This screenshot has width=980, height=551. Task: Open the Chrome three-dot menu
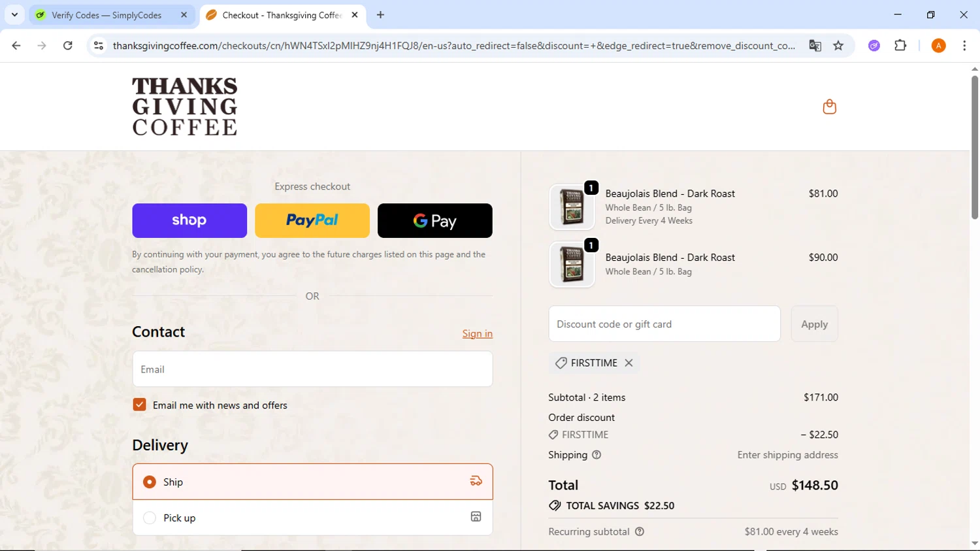[x=964, y=46]
